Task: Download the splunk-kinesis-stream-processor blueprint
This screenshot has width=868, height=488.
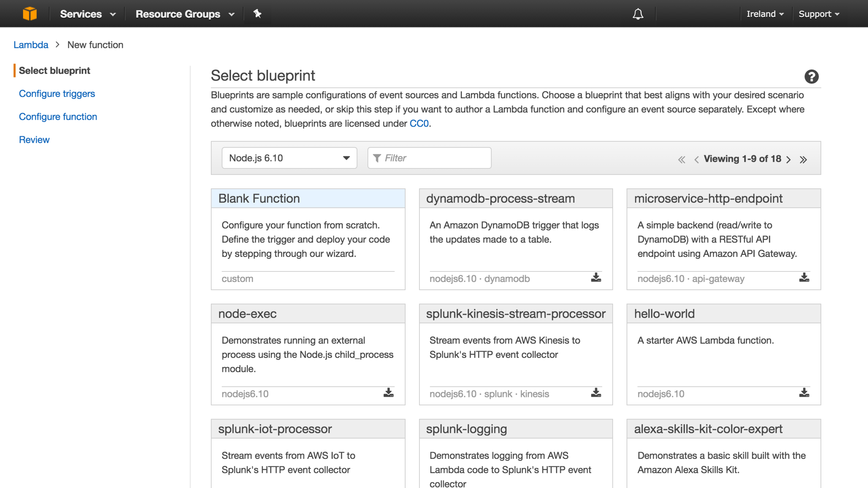Action: pyautogui.click(x=596, y=393)
